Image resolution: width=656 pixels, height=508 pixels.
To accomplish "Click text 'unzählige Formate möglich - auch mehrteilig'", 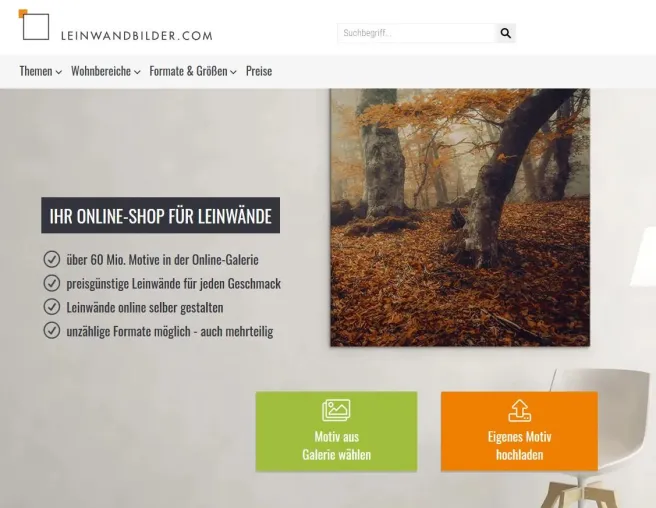I will click(170, 331).
